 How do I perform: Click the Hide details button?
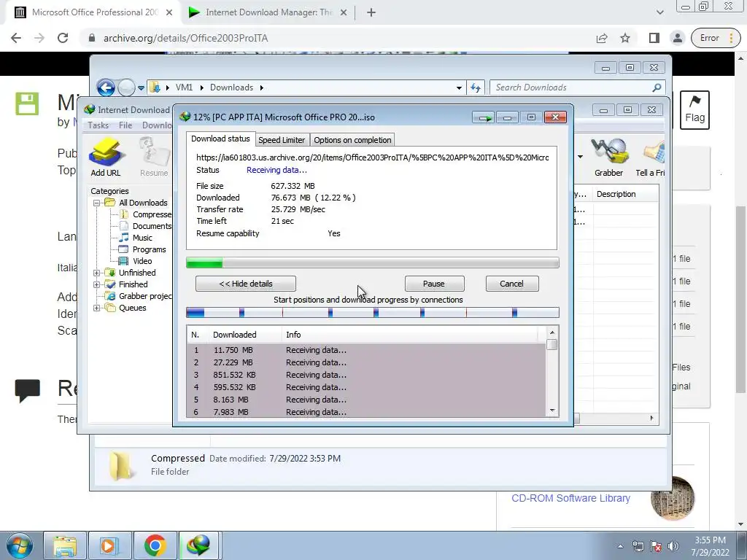pyautogui.click(x=246, y=284)
